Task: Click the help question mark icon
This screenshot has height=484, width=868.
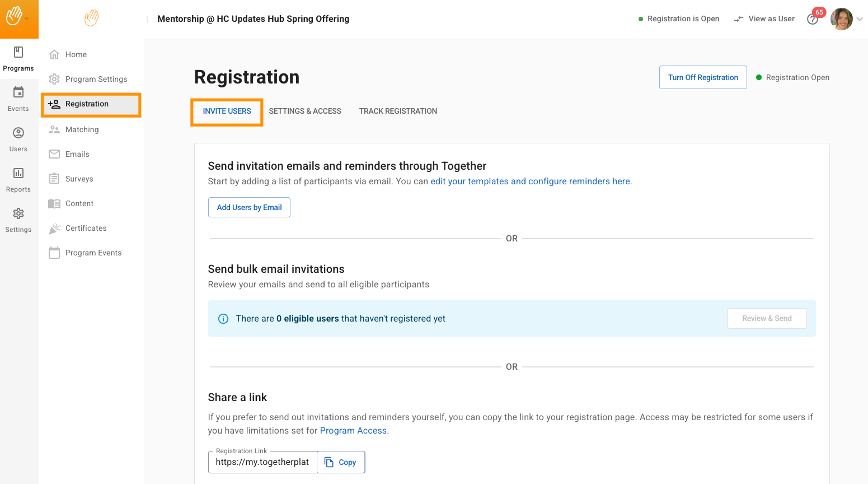Action: pos(812,20)
